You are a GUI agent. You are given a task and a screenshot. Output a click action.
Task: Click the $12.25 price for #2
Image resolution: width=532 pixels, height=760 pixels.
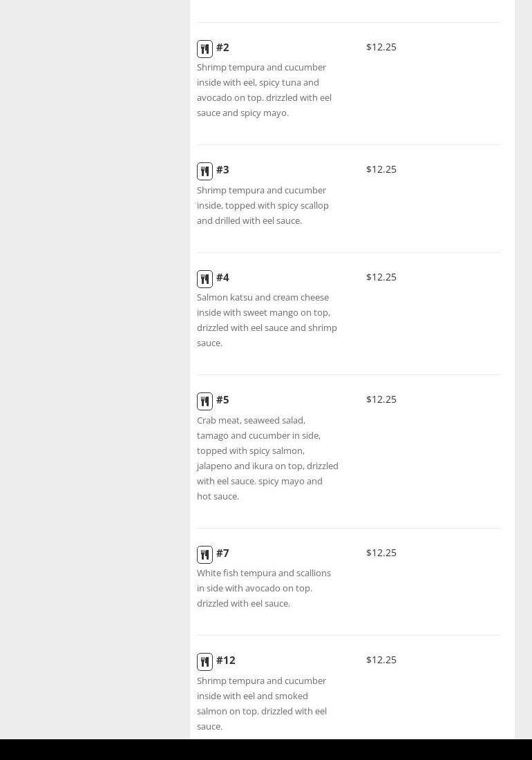[381, 47]
